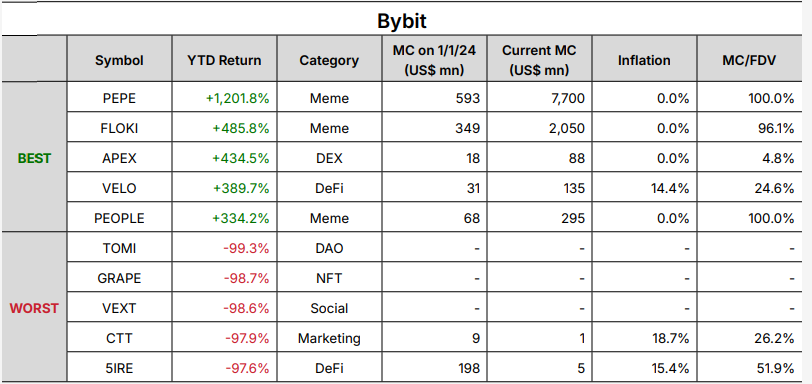812x384 pixels.
Task: Click the APEX DEX category cell
Action: [x=329, y=157]
